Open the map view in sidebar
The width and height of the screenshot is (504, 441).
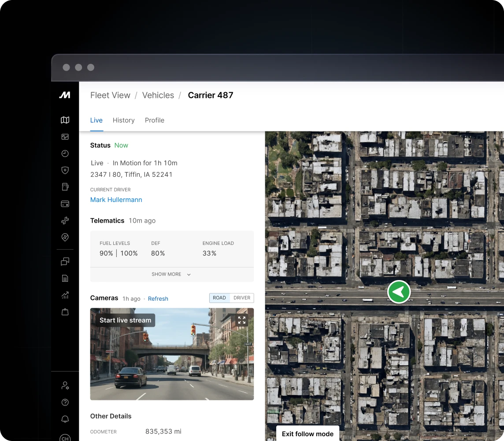pyautogui.click(x=65, y=120)
